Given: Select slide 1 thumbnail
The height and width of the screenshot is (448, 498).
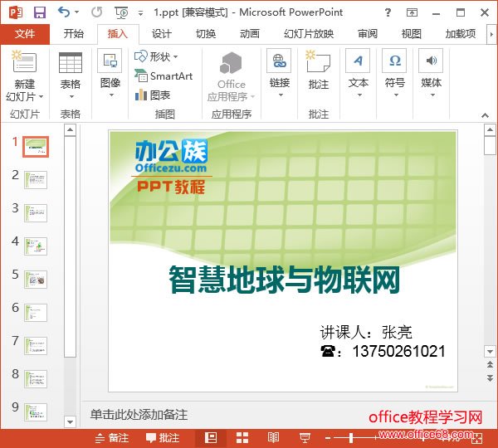Looking at the screenshot, I should tap(36, 147).
